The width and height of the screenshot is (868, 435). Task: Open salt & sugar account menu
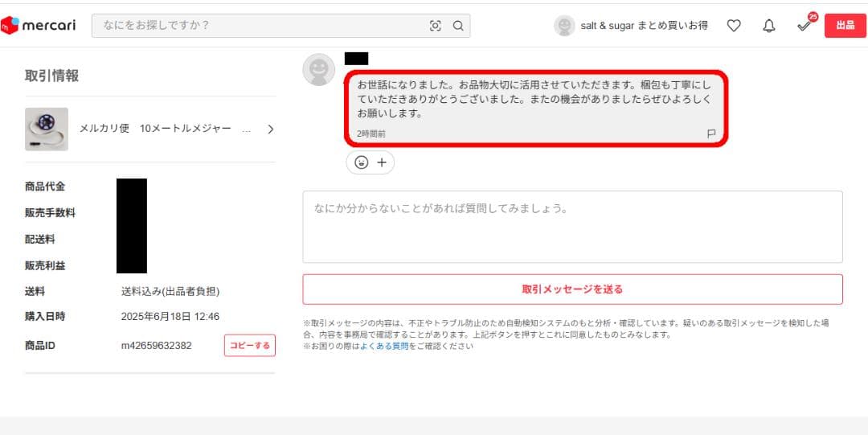coord(644,26)
